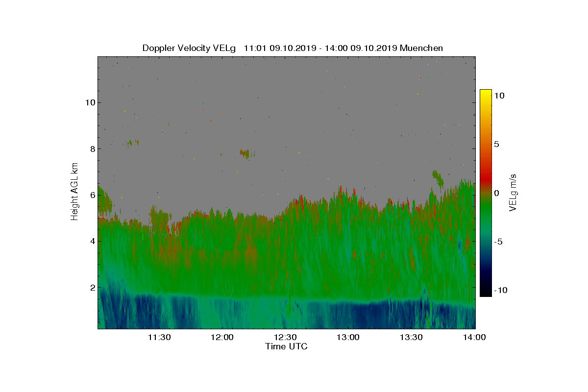Click the height tick label '2'
Screen dimensions: 588x392
[x=92, y=287]
